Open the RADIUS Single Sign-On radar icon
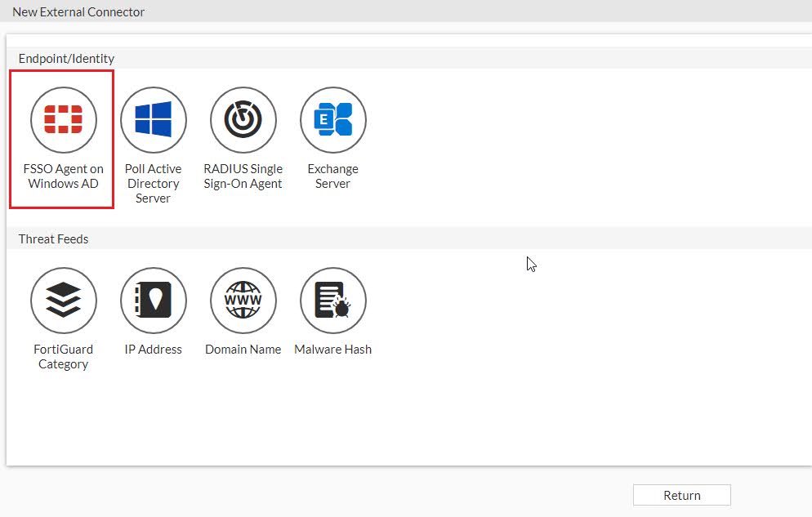 pyautogui.click(x=243, y=120)
